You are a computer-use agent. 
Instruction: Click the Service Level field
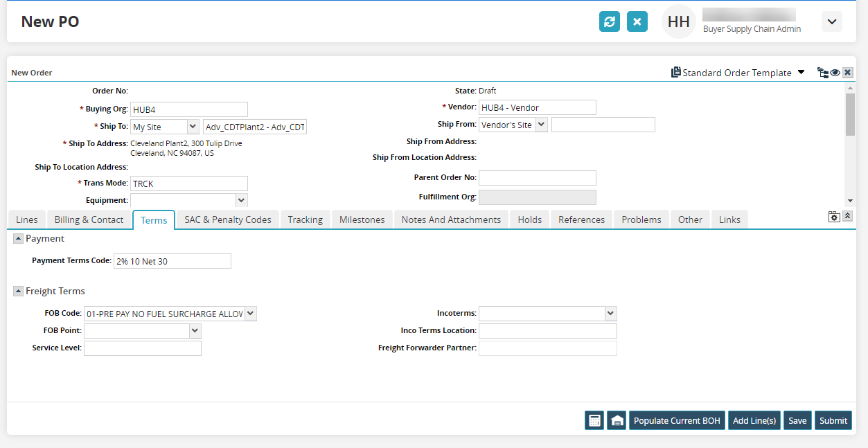(143, 348)
